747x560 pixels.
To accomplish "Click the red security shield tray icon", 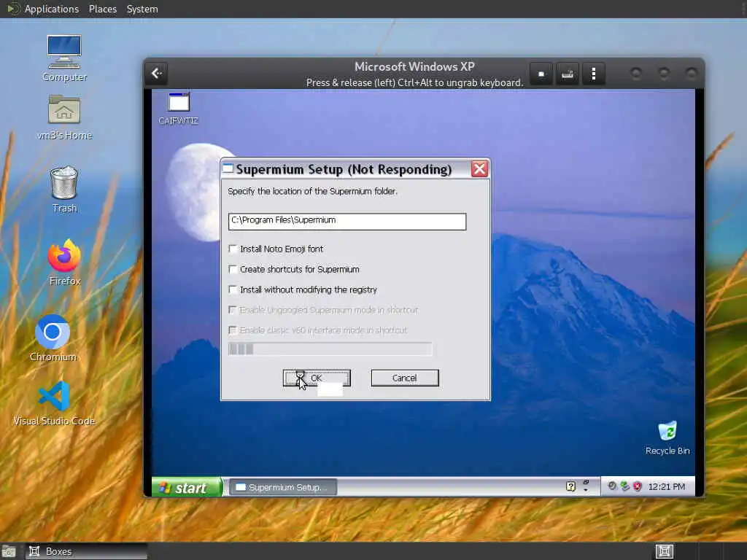I will pyautogui.click(x=638, y=486).
